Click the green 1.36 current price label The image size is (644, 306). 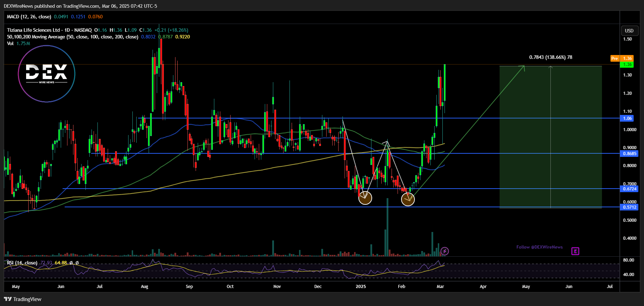pyautogui.click(x=627, y=65)
